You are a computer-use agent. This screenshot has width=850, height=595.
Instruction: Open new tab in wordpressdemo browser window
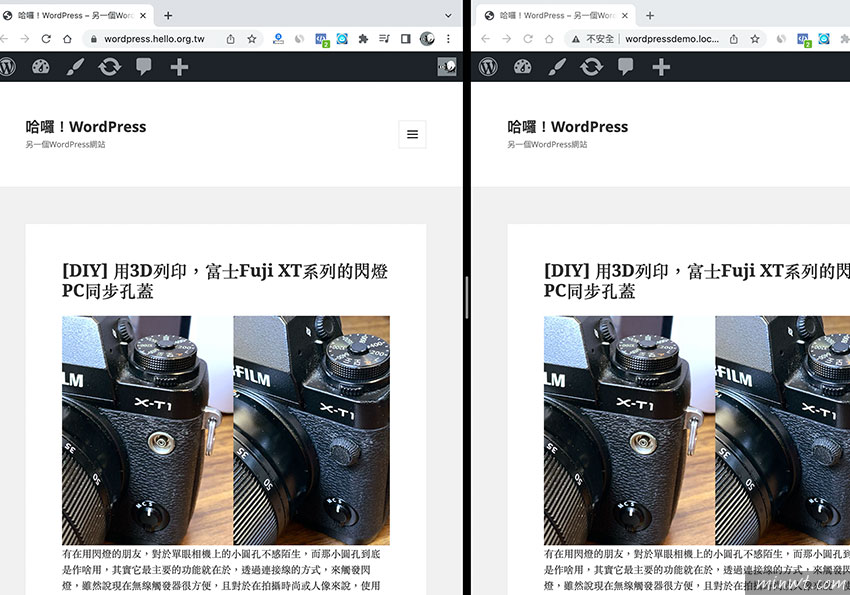coord(650,16)
